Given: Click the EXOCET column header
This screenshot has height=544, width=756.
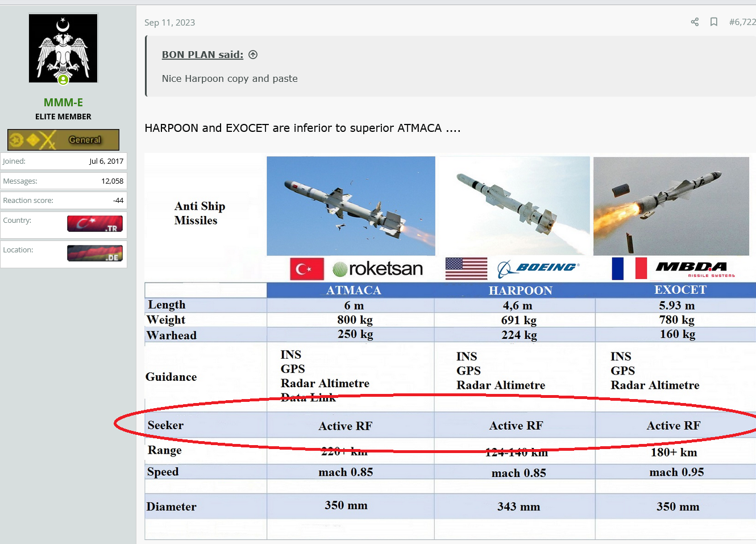Looking at the screenshot, I should pos(680,290).
